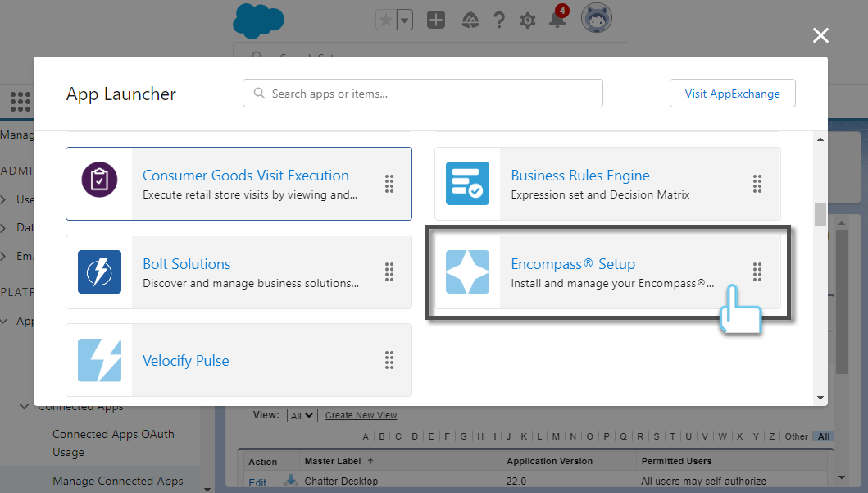Open Connected Apps OAuth Usage sidebar item
The image size is (868, 493).
coord(113,443)
